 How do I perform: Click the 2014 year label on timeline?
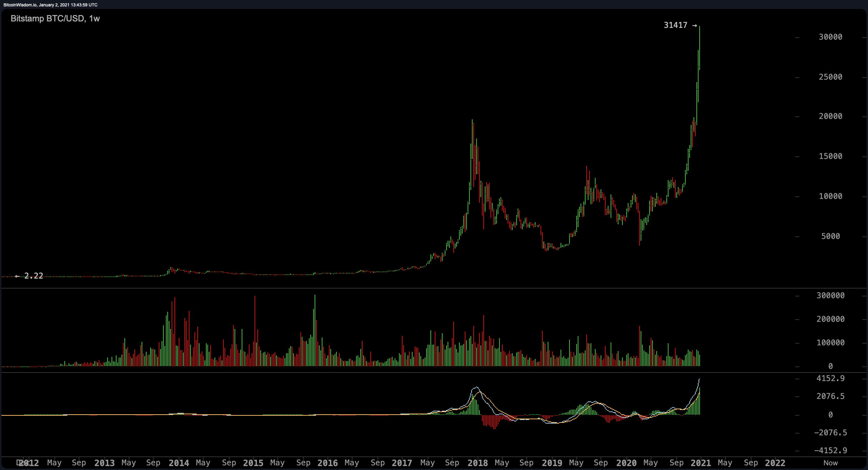pyautogui.click(x=179, y=463)
